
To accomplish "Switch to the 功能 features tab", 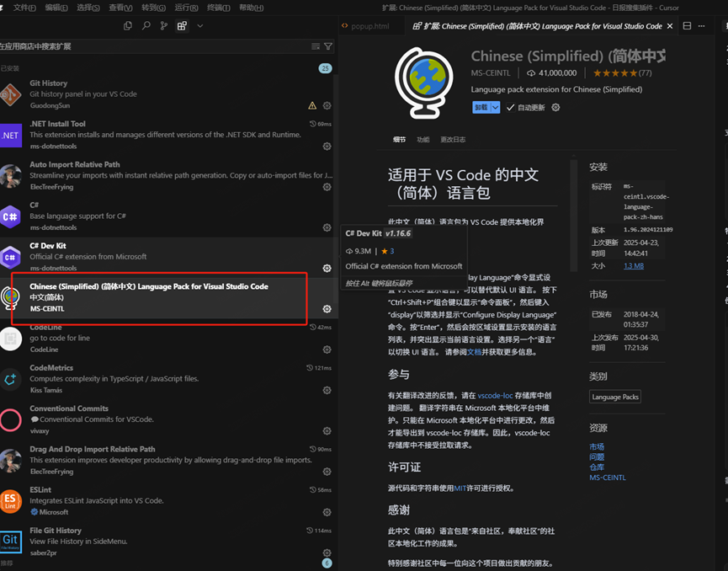I will point(423,140).
